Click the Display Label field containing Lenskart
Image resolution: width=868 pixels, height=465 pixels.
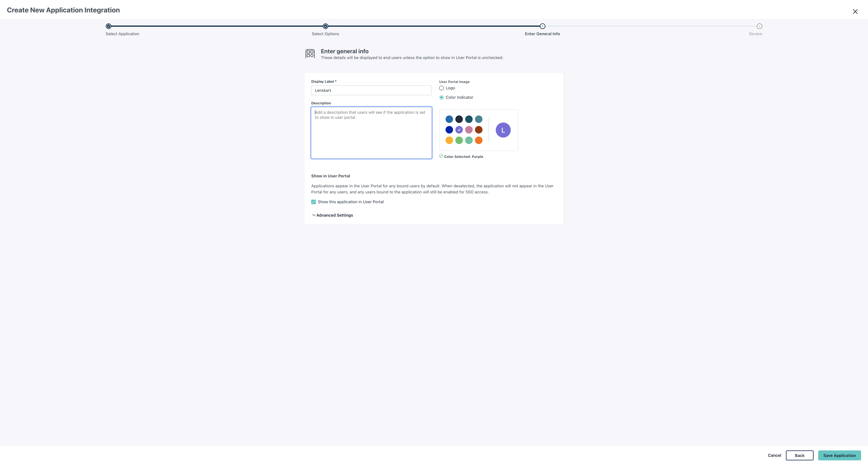(x=371, y=90)
